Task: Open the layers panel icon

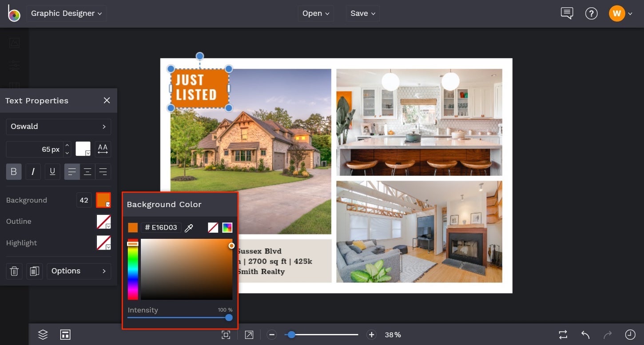Action: coord(43,335)
